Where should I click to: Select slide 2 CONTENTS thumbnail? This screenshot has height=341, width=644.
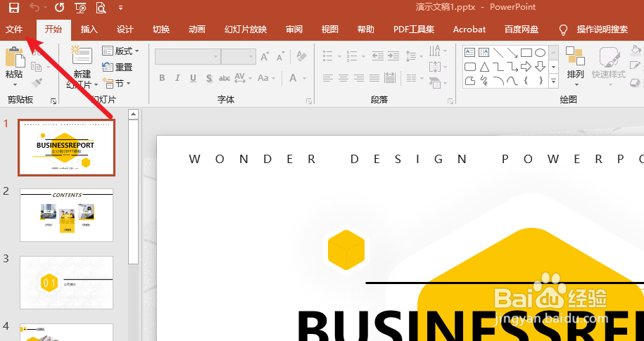pyautogui.click(x=67, y=215)
